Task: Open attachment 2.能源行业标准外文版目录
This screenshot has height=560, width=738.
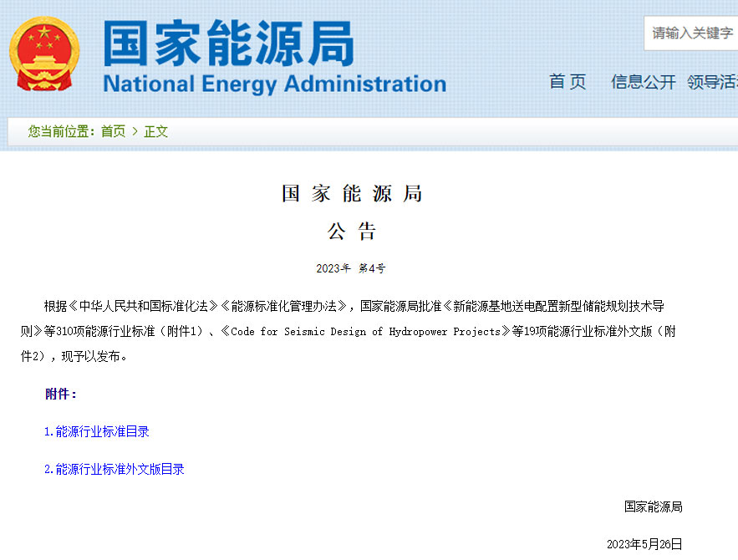Action: click(115, 469)
